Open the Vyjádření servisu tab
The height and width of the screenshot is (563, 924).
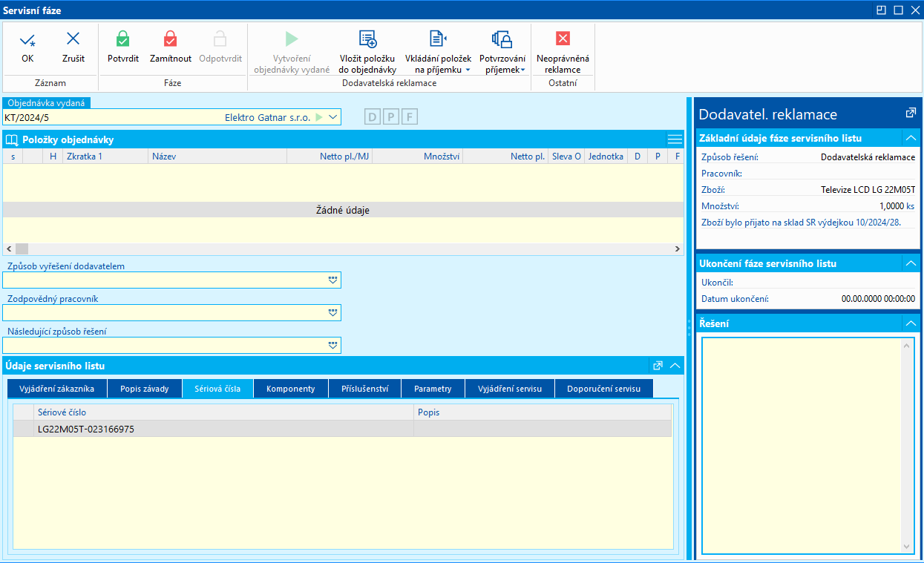(509, 389)
